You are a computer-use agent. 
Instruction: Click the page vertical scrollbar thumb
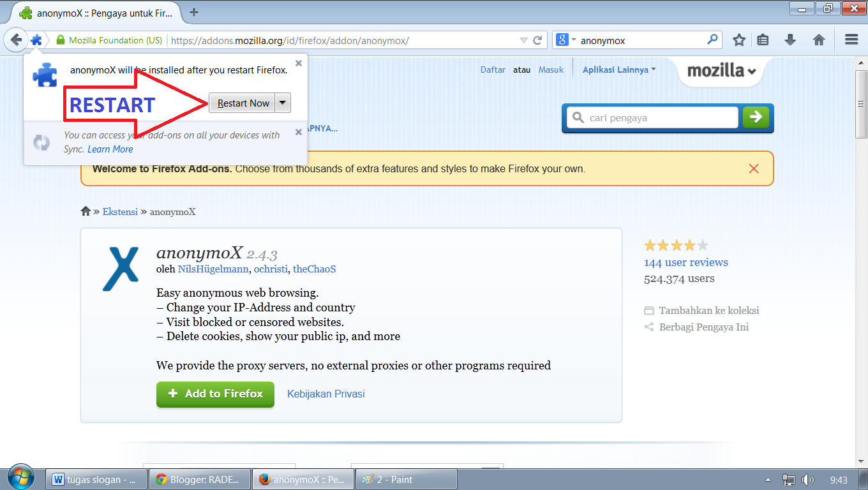[862, 104]
